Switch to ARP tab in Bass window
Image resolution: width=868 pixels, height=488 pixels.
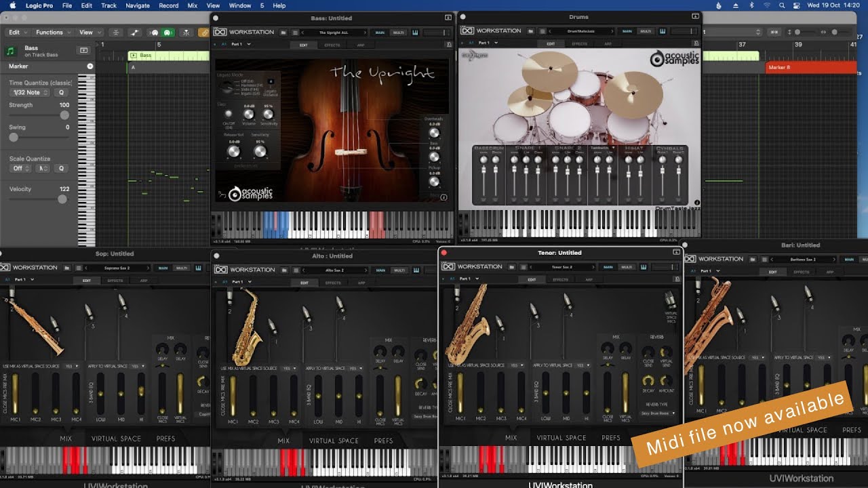[361, 45]
